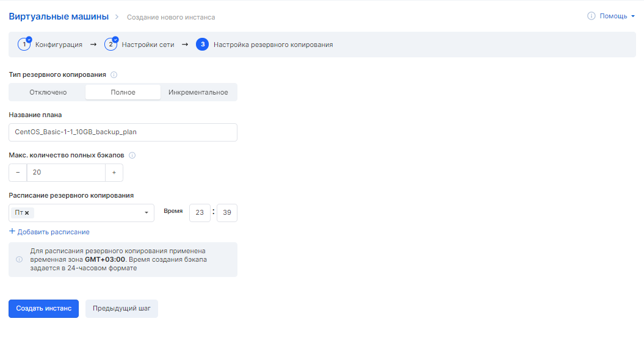Click info icon beside Тип резервного копирования
The image size is (644, 338).
(x=114, y=75)
